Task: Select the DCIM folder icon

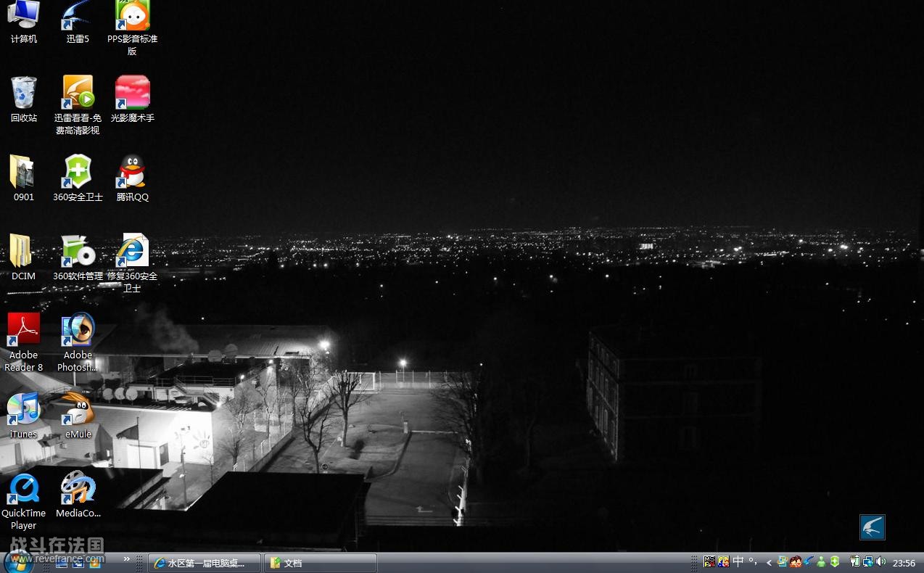Action: click(x=23, y=257)
